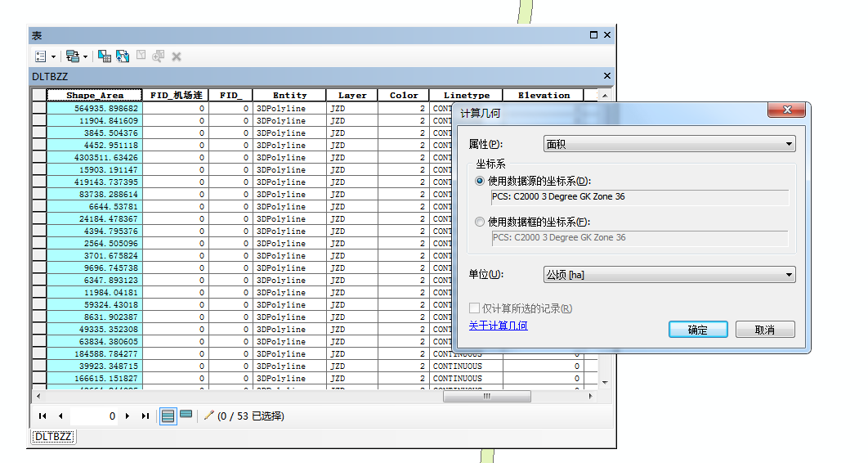Jump to the first record
This screenshot has width=868, height=463.
click(x=43, y=416)
